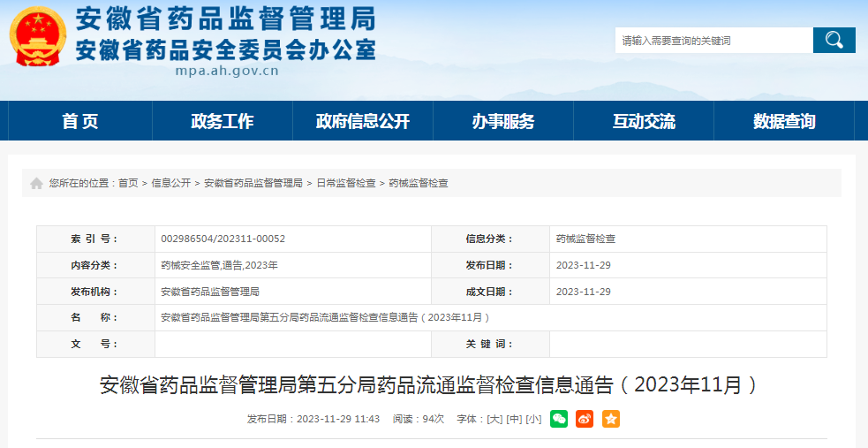The height and width of the screenshot is (448, 868).
Task: Click 药械监督检查 breadcrumb link
Action: point(419,183)
